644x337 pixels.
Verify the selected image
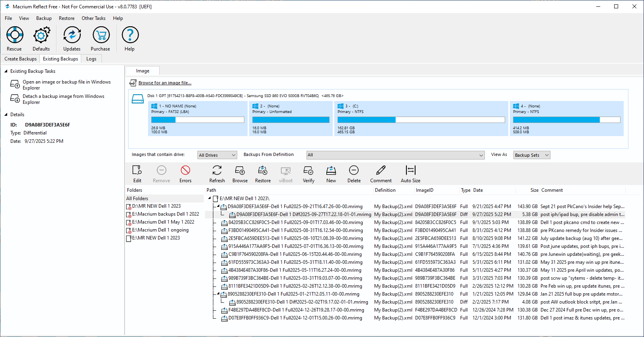tap(308, 174)
